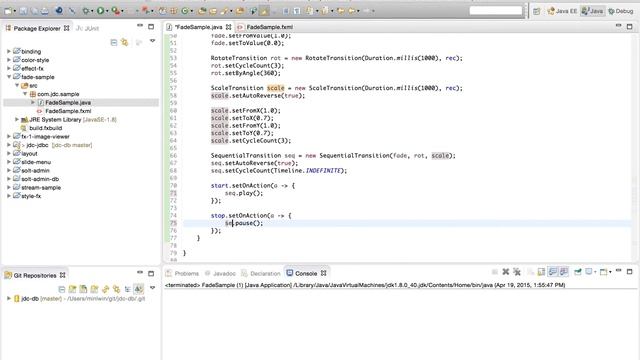Toggle Link with Editor in Package Explorer
640x360 pixels.
pos(124,42)
